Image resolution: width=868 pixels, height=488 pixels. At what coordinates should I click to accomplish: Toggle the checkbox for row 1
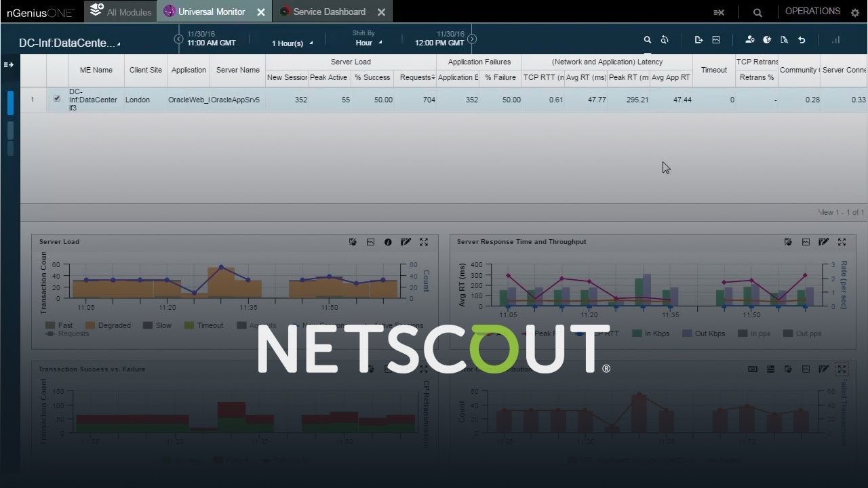tap(57, 99)
